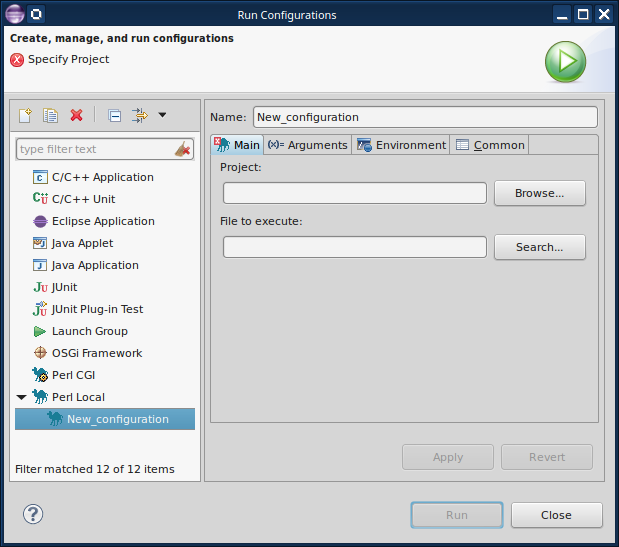Open the Environment tab

pyautogui.click(x=401, y=145)
